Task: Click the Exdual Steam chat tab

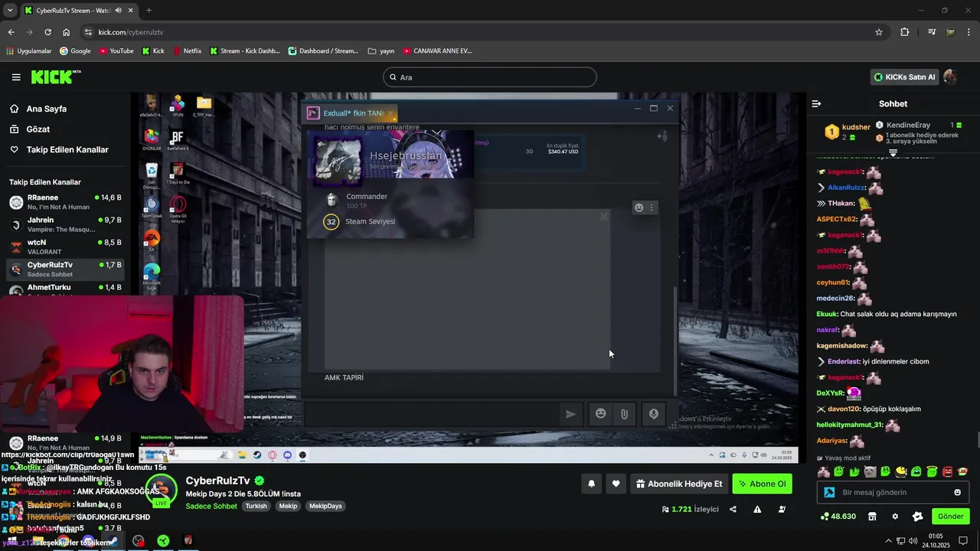Action: 352,113
